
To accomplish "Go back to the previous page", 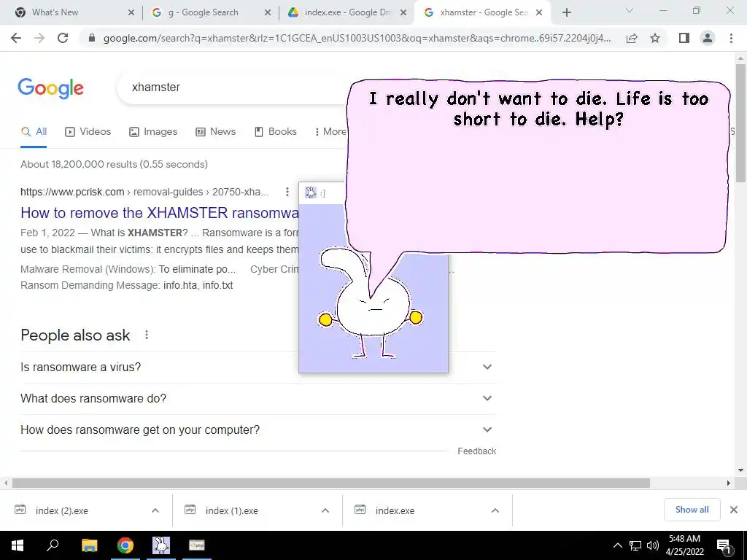I will tap(16, 38).
